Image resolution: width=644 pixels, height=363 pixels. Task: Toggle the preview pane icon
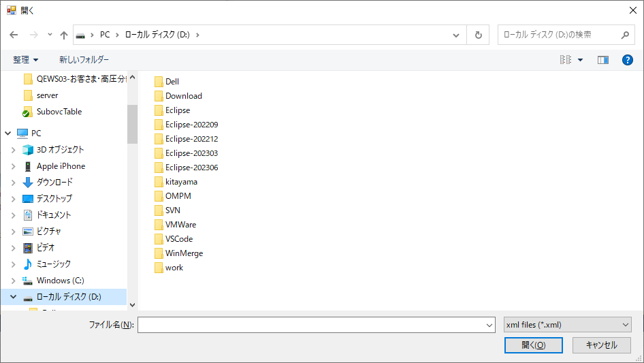pyautogui.click(x=603, y=60)
